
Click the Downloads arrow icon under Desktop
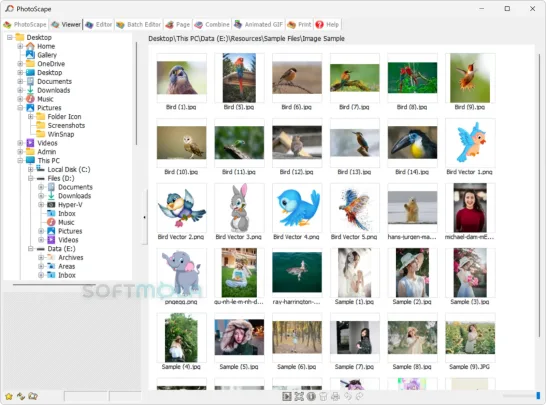pyautogui.click(x=30, y=90)
